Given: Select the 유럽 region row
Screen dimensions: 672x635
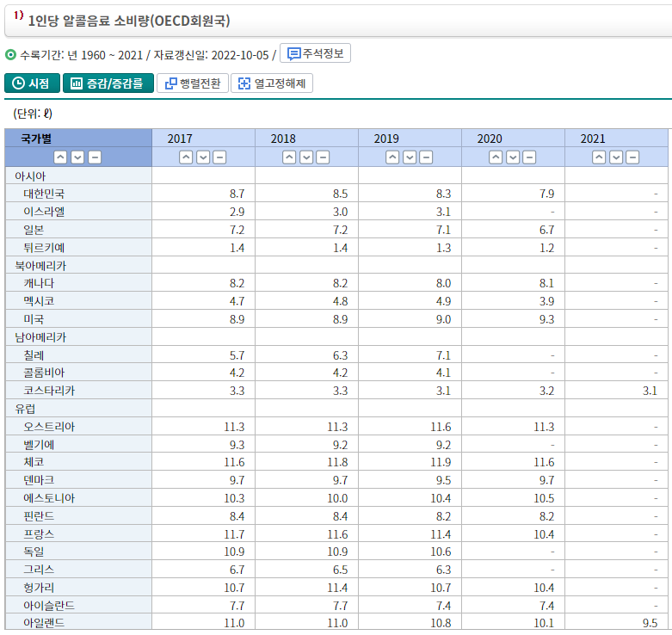Looking at the screenshot, I should click(x=25, y=409).
